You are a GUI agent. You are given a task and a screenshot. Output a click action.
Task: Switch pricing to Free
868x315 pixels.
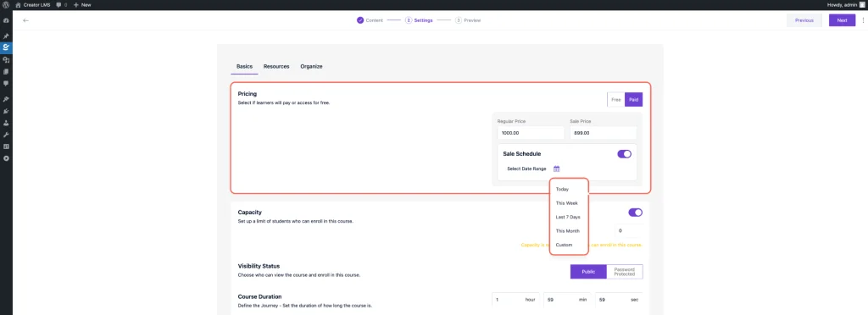click(616, 99)
